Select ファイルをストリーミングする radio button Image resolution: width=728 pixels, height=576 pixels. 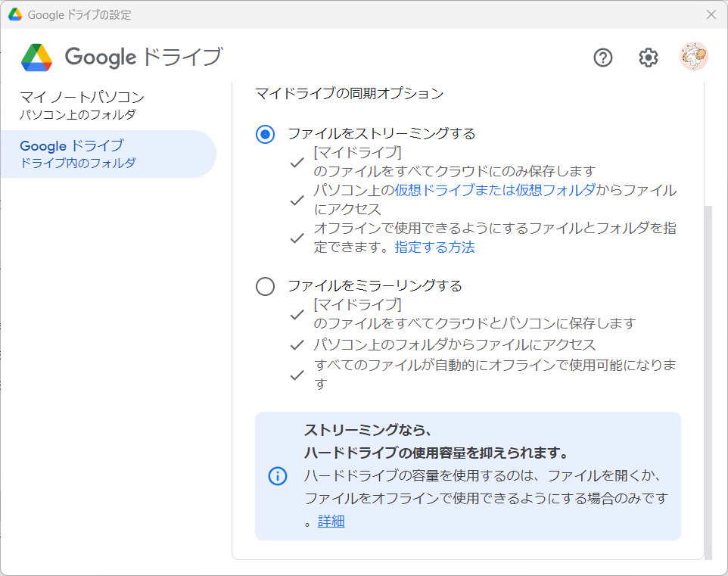coord(265,134)
